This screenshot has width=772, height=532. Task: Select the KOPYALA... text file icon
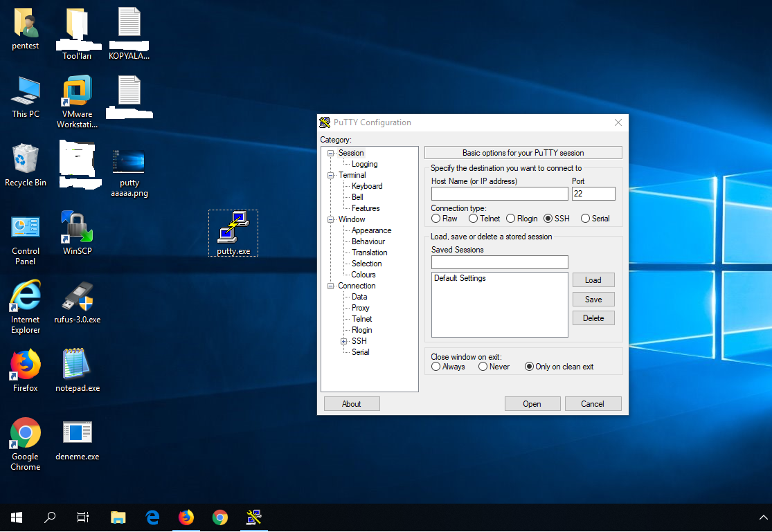click(129, 33)
